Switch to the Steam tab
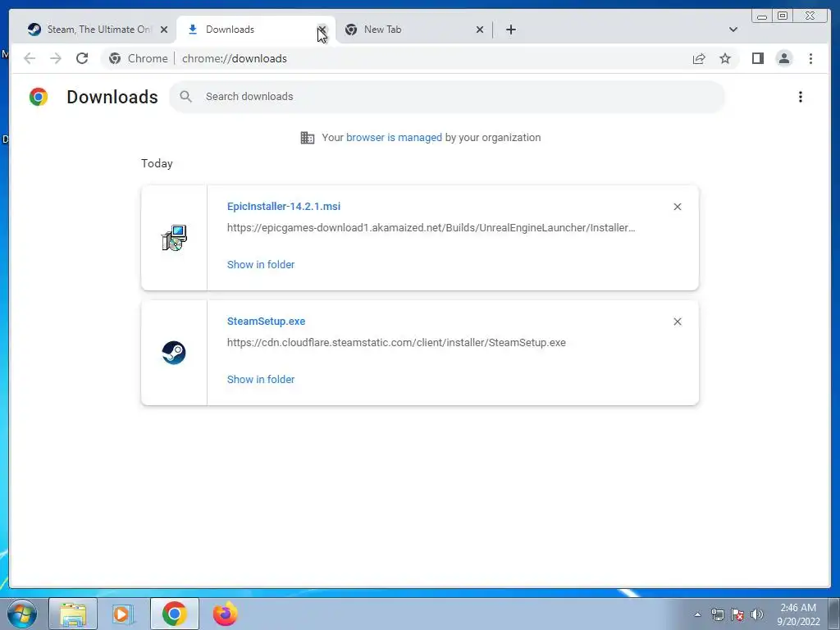 [x=98, y=30]
